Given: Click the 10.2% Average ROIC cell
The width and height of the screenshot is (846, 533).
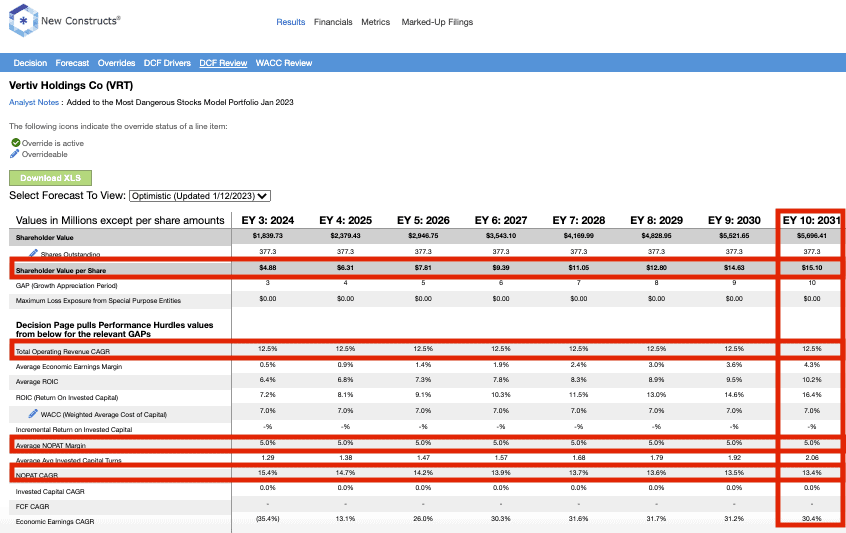Looking at the screenshot, I should [811, 380].
